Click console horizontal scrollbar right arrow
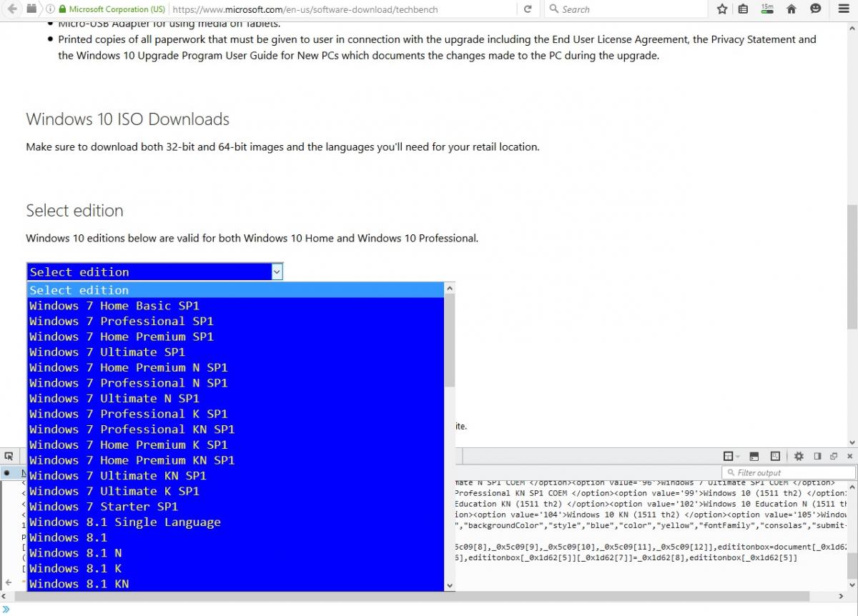 click(842, 596)
